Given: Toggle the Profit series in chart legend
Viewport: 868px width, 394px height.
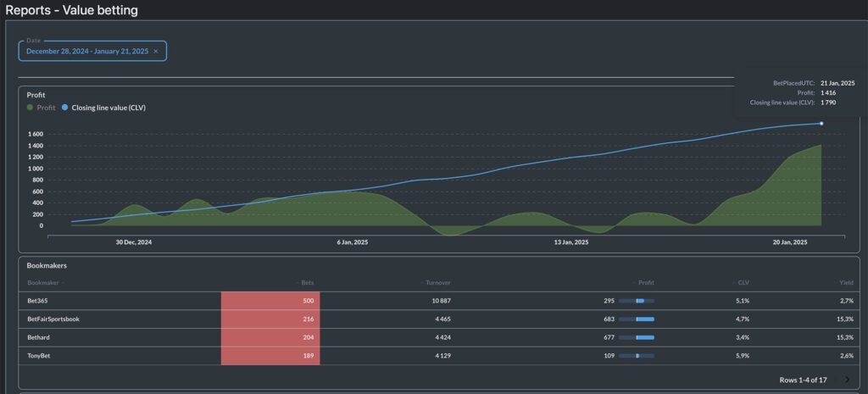Looking at the screenshot, I should 46,108.
